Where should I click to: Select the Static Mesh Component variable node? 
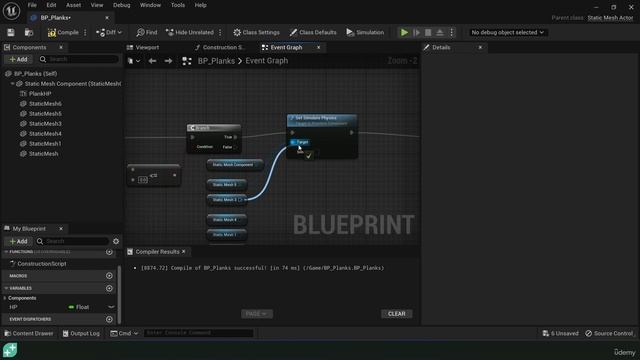(235, 165)
